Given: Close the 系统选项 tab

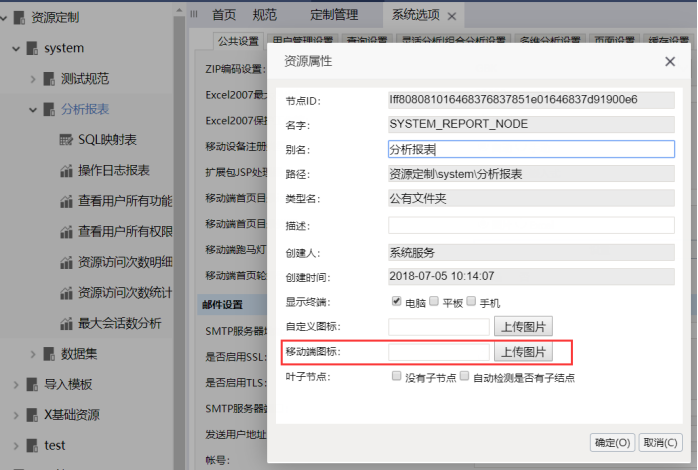Looking at the screenshot, I should tap(452, 16).
